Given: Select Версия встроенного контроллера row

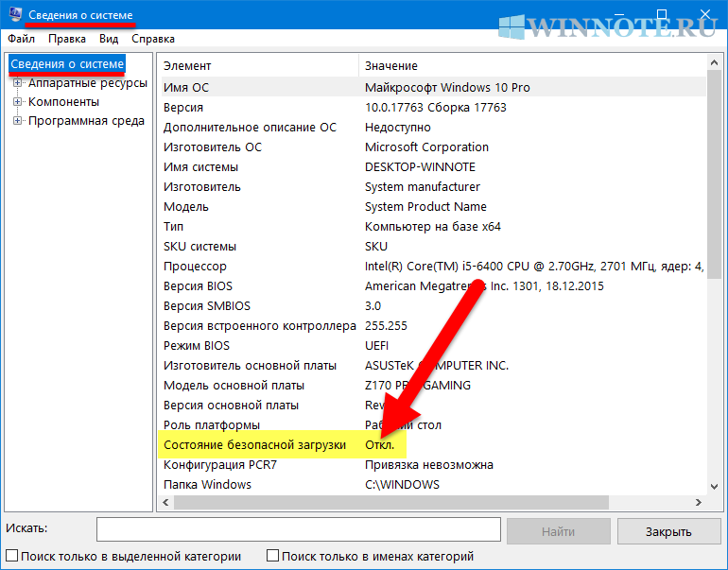Looking at the screenshot, I should click(434, 326).
